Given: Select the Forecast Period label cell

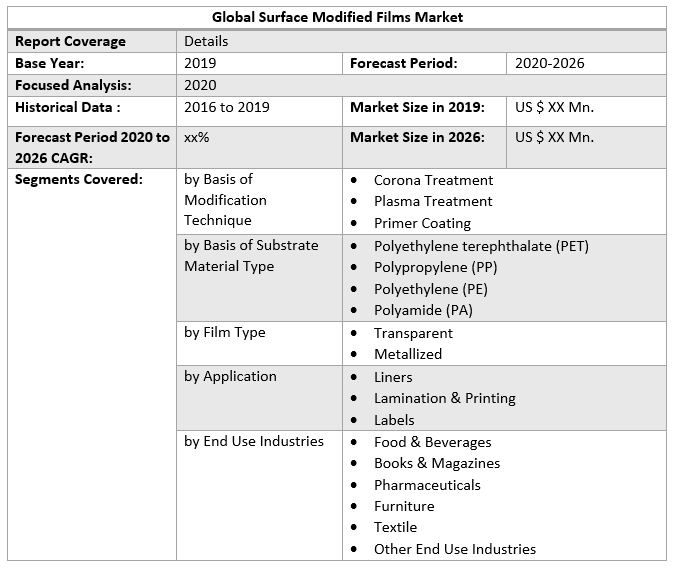Looking at the screenshot, I should click(x=403, y=63).
